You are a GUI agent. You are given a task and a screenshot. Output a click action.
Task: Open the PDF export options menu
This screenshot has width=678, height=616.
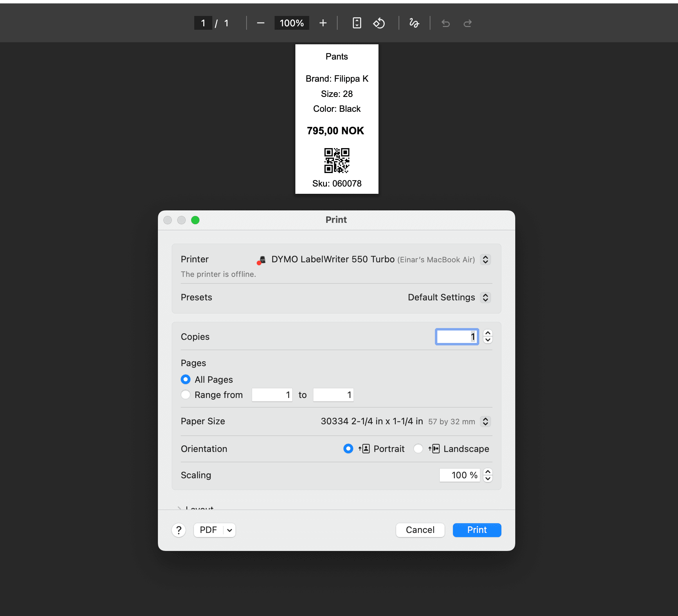214,530
